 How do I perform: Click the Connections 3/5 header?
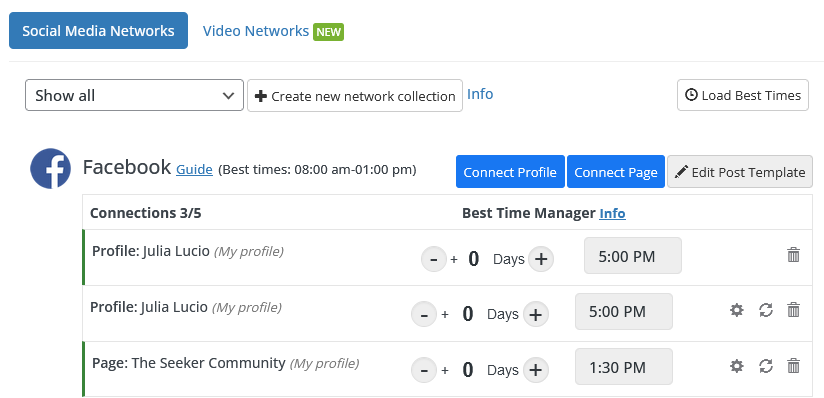tap(146, 213)
